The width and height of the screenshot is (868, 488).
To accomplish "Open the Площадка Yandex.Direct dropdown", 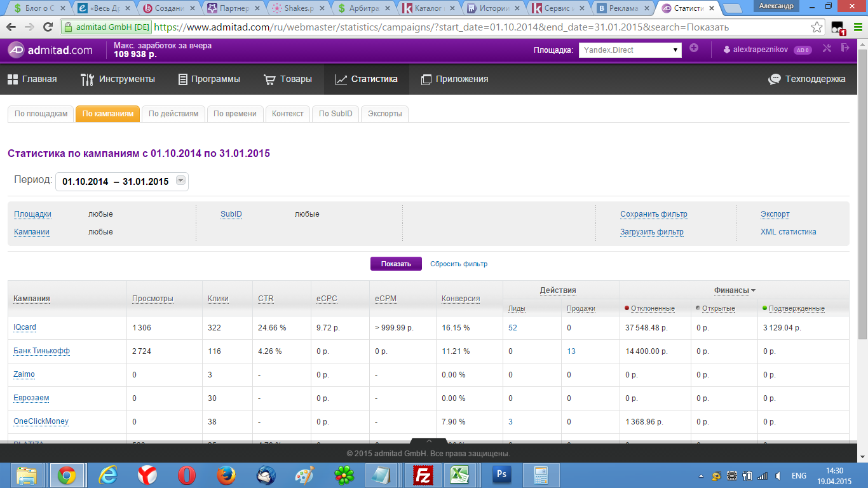I will pos(630,50).
